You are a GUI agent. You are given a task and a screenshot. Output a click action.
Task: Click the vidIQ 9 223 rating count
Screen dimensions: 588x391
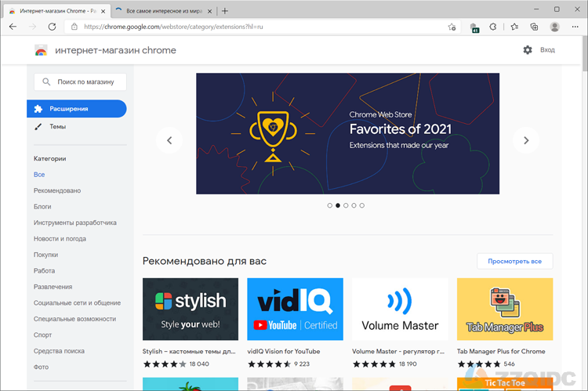point(302,364)
